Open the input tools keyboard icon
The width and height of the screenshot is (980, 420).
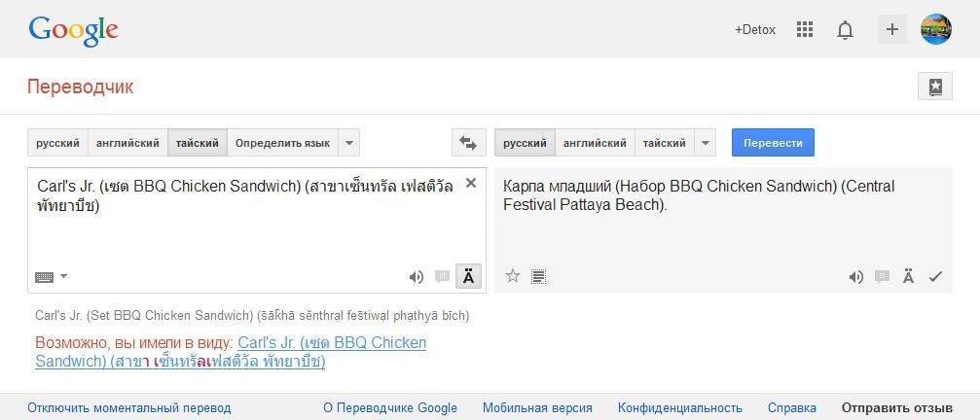[45, 277]
